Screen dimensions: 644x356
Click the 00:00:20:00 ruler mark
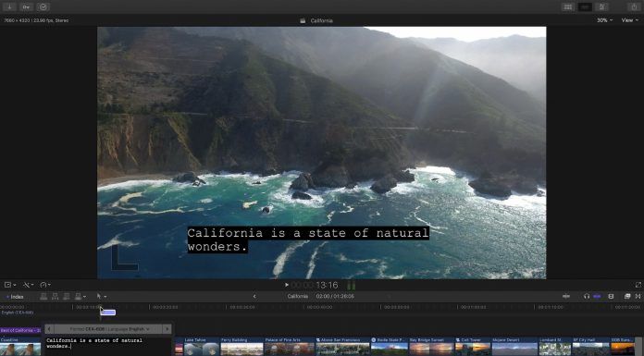coord(166,307)
